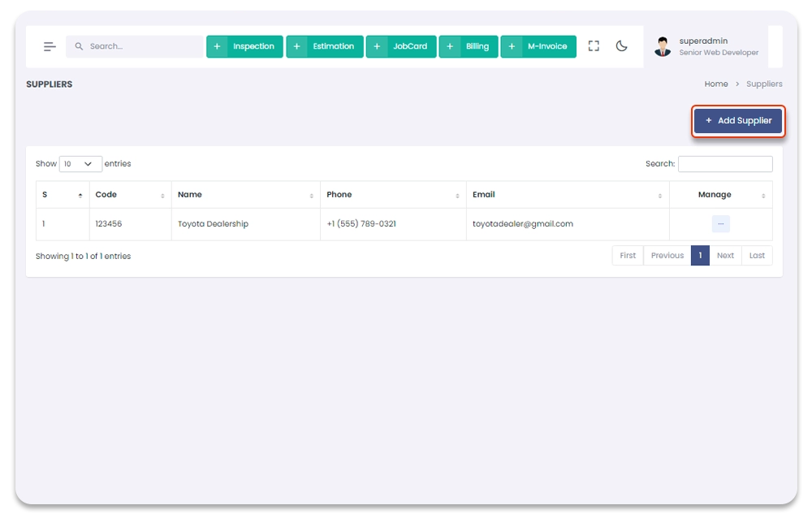Click the Home breadcrumb link

(716, 84)
